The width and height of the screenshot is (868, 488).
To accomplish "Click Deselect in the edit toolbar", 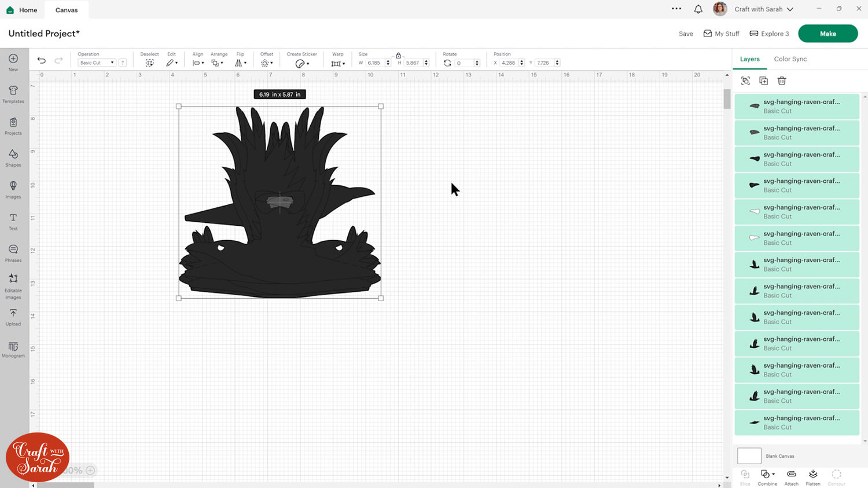I will click(x=149, y=63).
